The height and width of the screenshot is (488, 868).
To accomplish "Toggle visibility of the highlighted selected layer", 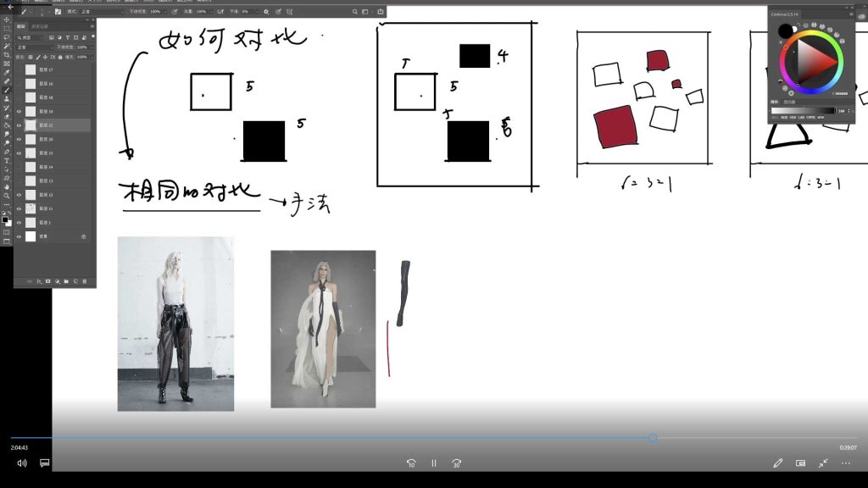I will click(x=19, y=125).
